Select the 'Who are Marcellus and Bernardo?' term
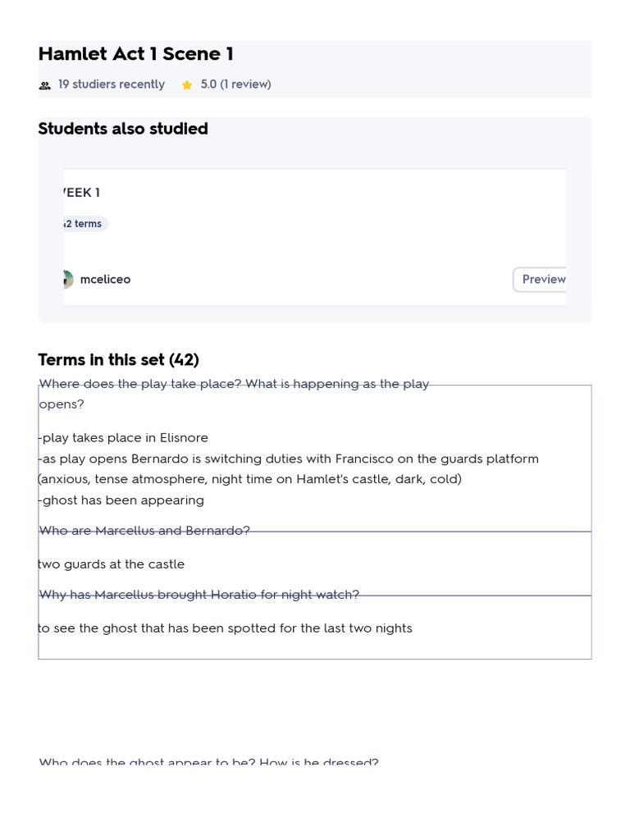This screenshot has width=630, height=840. coord(144,531)
